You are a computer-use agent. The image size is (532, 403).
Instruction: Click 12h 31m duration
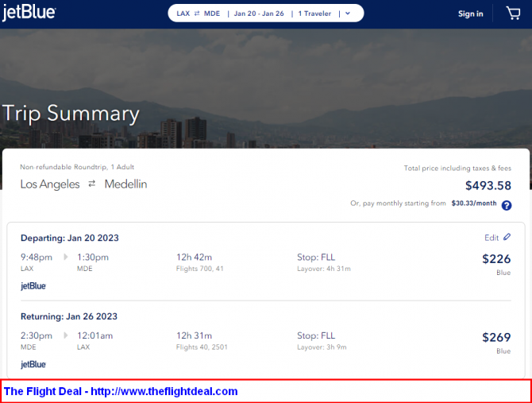click(194, 335)
